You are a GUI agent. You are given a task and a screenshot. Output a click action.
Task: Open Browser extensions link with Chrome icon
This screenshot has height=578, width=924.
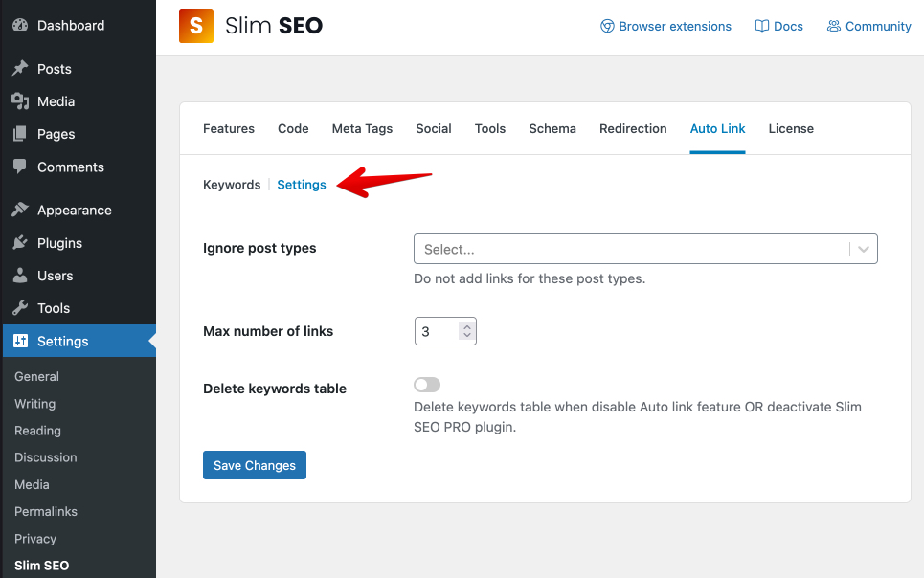click(x=607, y=27)
